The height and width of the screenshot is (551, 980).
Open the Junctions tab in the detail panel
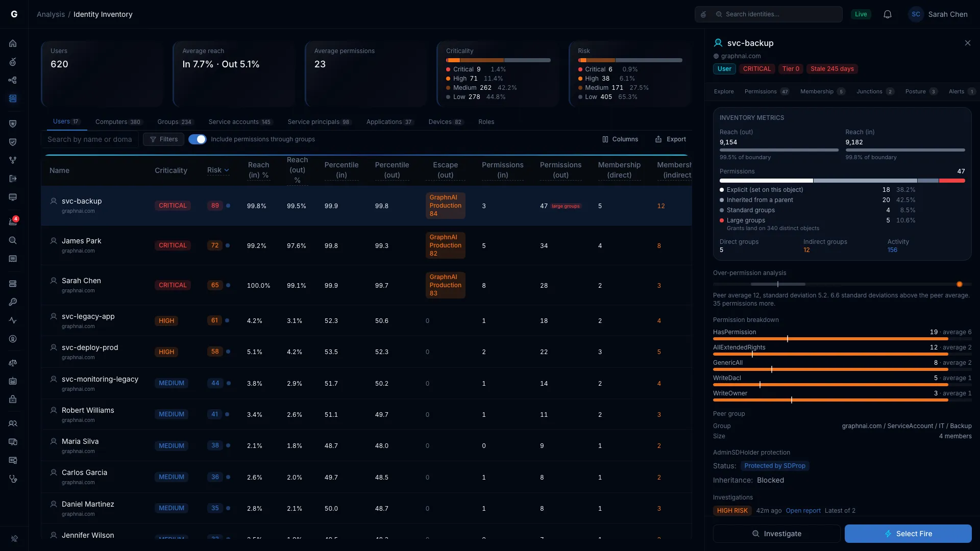point(875,91)
